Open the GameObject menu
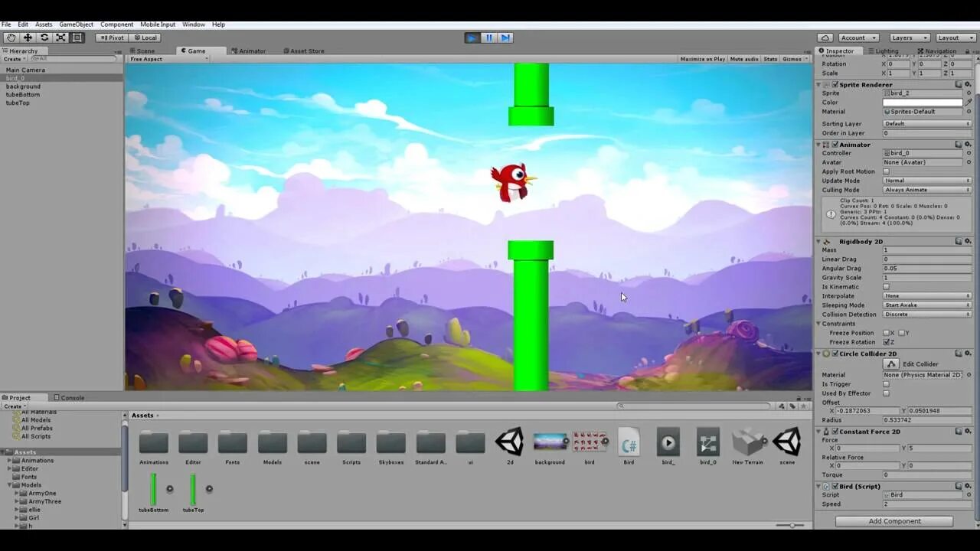The image size is (980, 551). coord(76,24)
